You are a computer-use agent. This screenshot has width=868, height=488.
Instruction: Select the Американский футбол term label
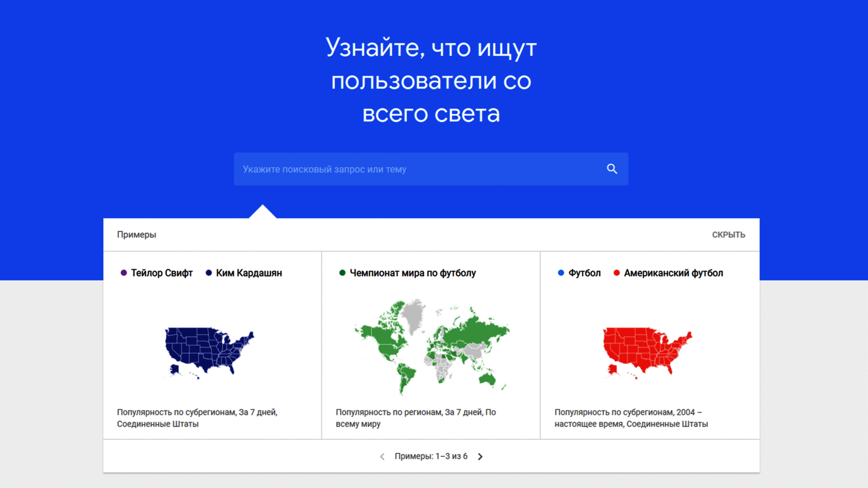click(673, 273)
